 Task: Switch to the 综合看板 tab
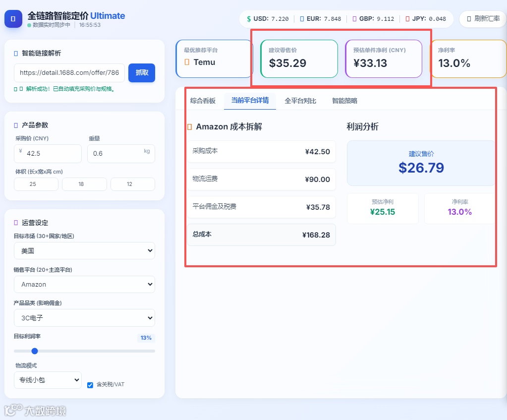click(x=203, y=101)
